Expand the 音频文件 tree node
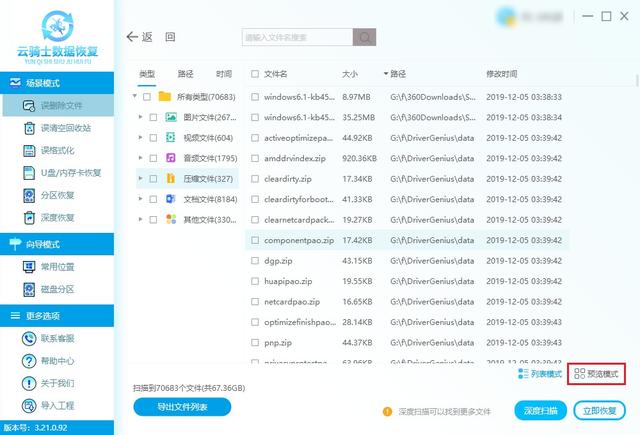 point(140,158)
